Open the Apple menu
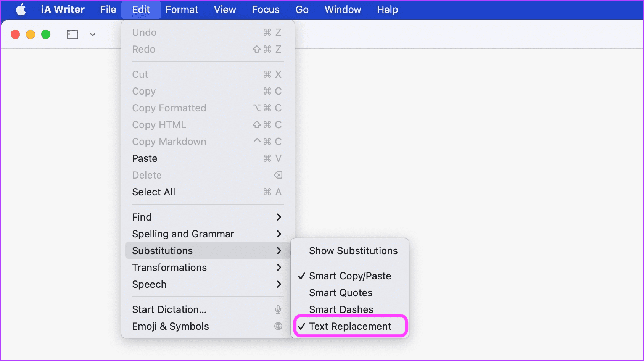The image size is (644, 361). (x=21, y=10)
